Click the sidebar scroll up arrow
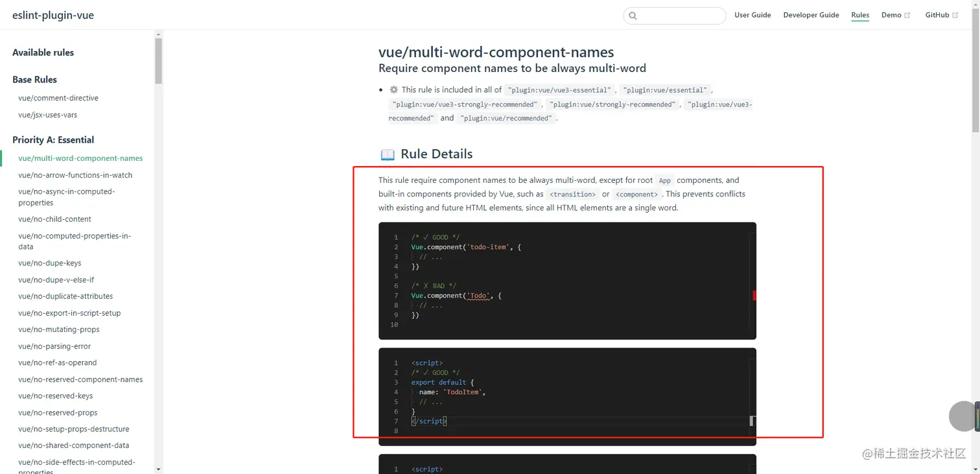980x474 pixels. [159, 33]
